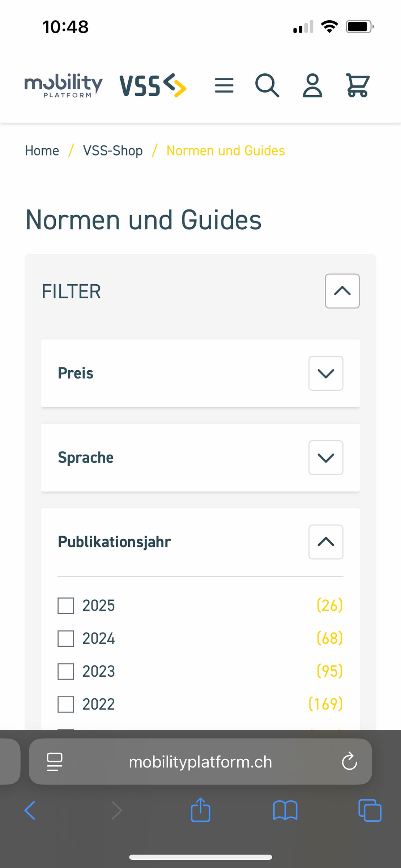This screenshot has width=401, height=868.
Task: Tap Safari share icon
Action: coord(200,810)
